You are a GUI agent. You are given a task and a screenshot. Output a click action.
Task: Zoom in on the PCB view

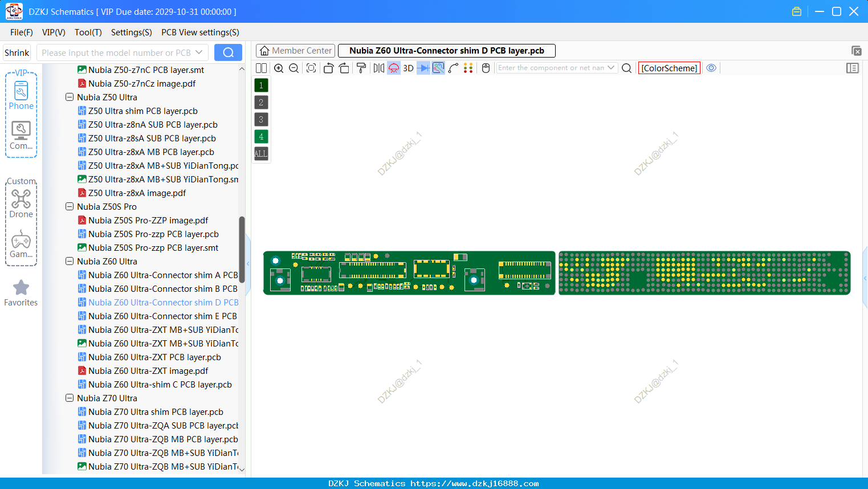click(279, 68)
